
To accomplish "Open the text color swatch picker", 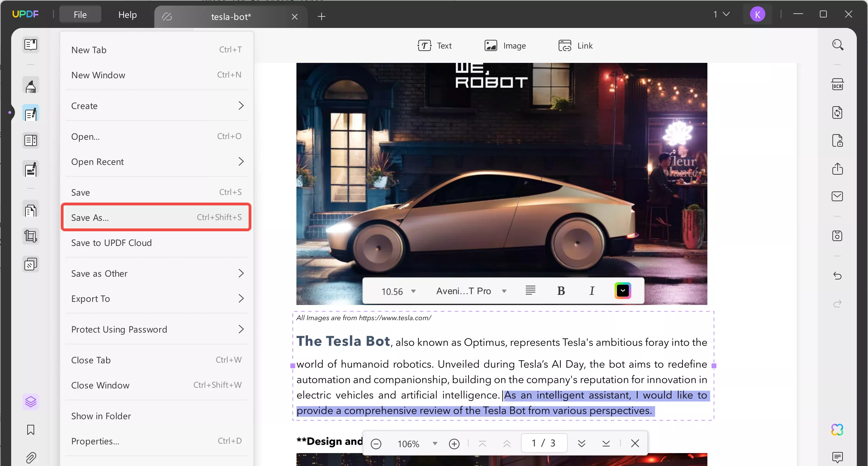I will 623,291.
